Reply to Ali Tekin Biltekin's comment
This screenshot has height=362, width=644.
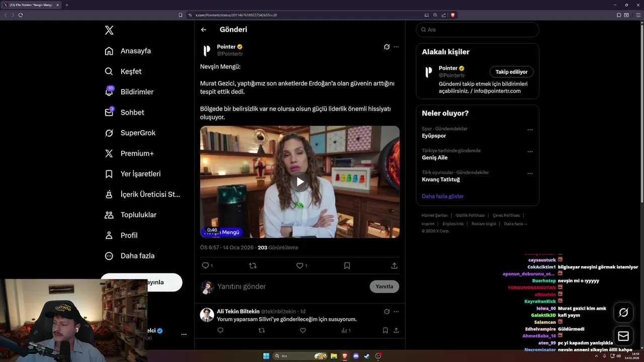click(220, 330)
